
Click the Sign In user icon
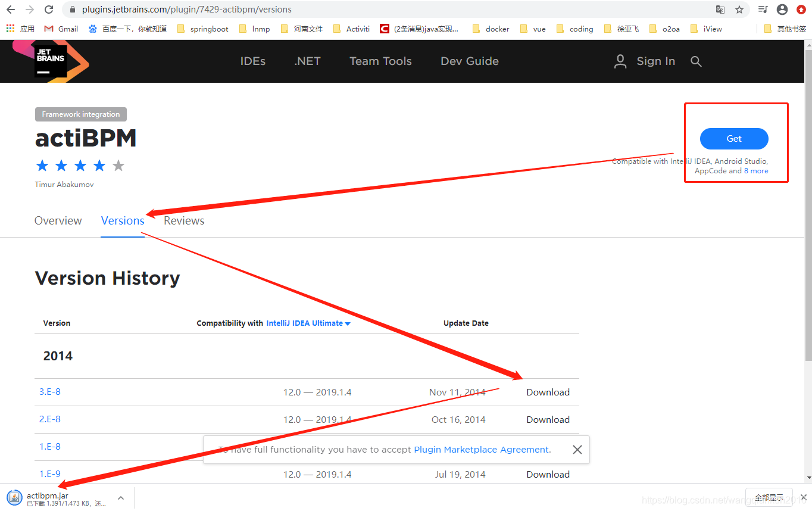(620, 61)
